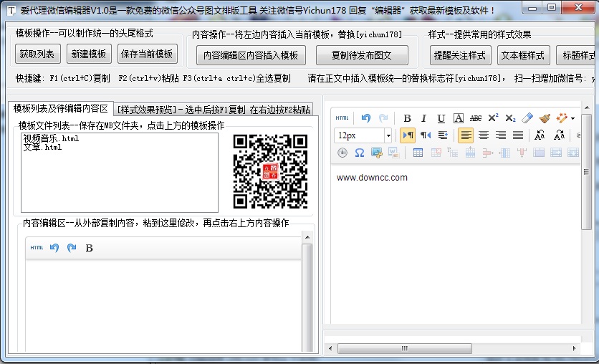Viewport: 599px width, 364px height.
Task: Convert text to lowercase icon
Action: [559, 135]
